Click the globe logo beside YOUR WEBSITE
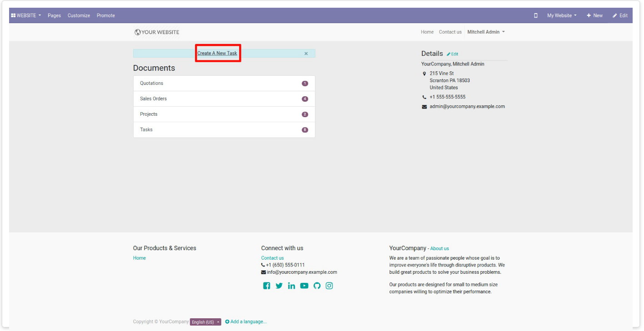644x331 pixels. click(x=137, y=32)
